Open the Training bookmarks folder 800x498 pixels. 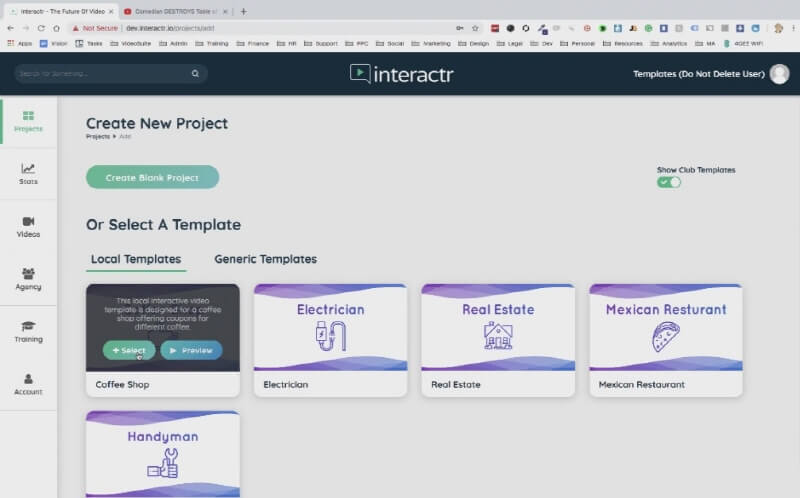[x=212, y=43]
